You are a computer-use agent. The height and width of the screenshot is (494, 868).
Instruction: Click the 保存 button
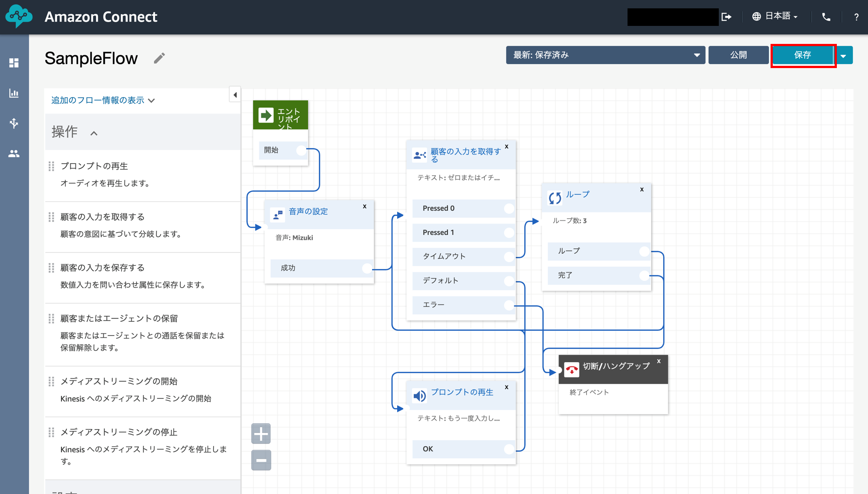coord(803,55)
